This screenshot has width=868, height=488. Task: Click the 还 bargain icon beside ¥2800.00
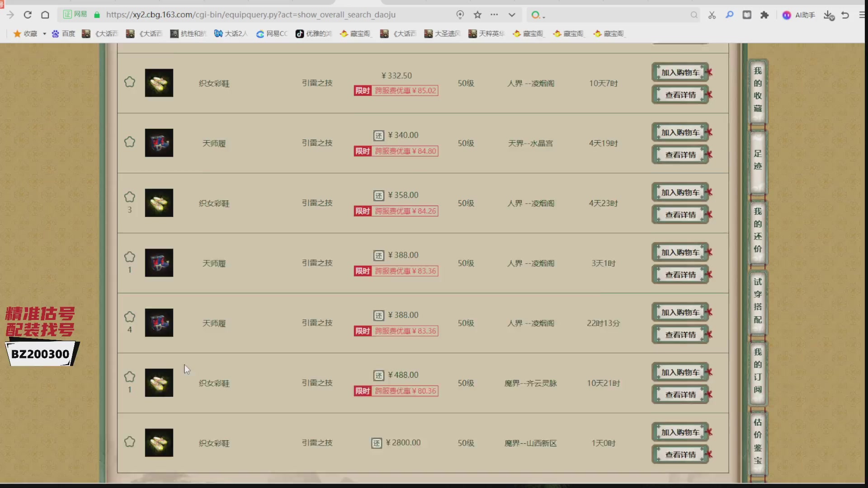[377, 443]
